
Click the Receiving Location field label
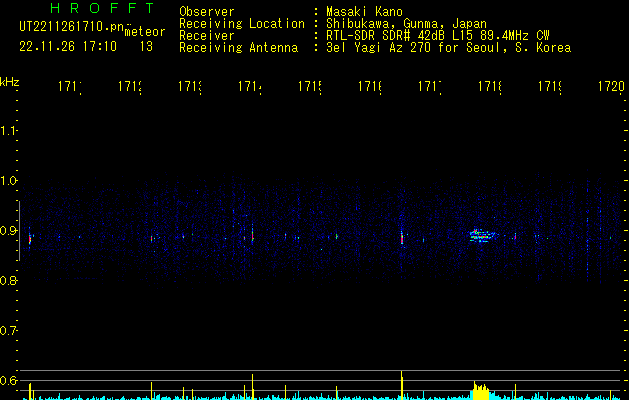tap(242, 24)
